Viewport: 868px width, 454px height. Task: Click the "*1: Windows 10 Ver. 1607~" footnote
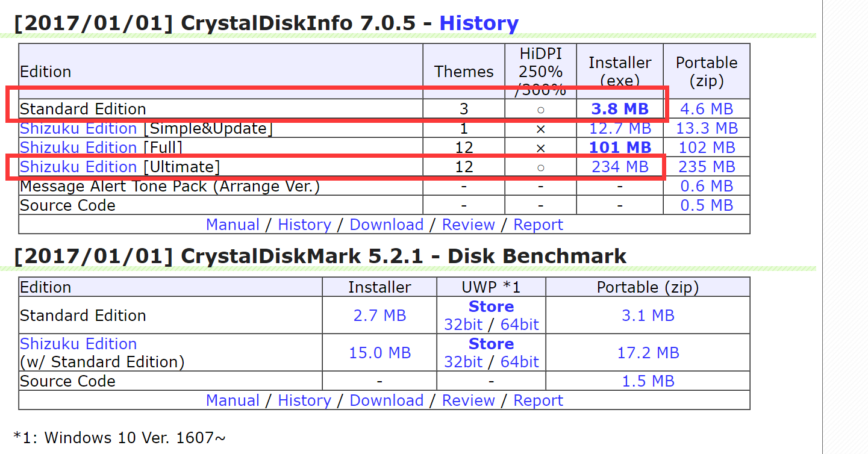tap(119, 437)
